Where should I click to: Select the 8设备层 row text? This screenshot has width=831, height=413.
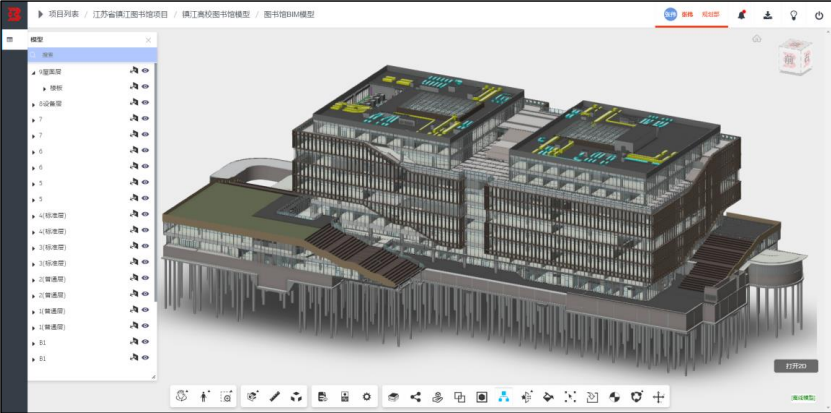(x=50, y=104)
